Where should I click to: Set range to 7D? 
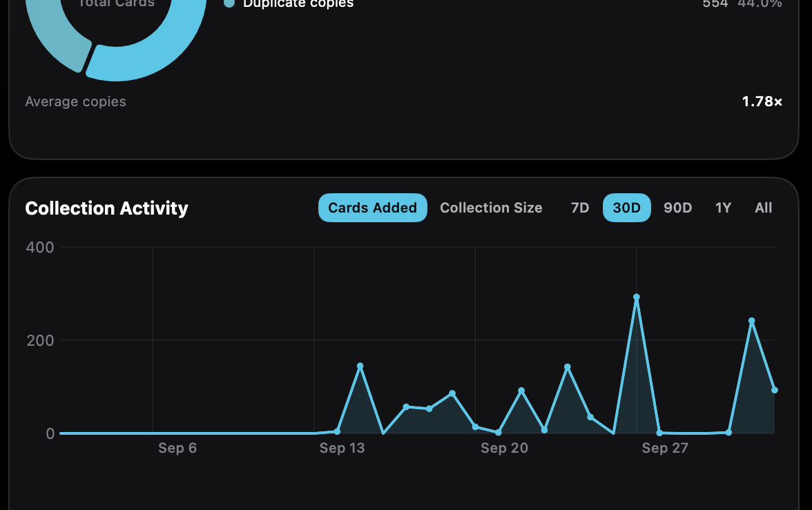click(580, 208)
